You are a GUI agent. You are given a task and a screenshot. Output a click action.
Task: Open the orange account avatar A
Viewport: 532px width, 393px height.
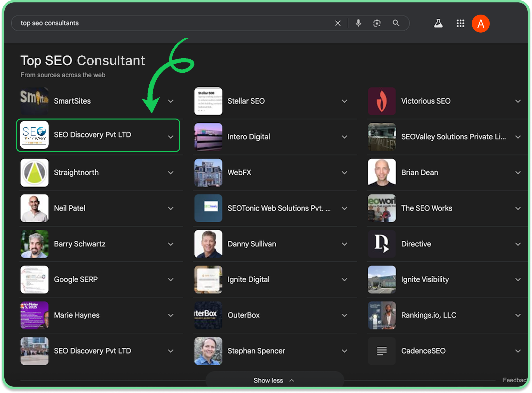pos(481,24)
